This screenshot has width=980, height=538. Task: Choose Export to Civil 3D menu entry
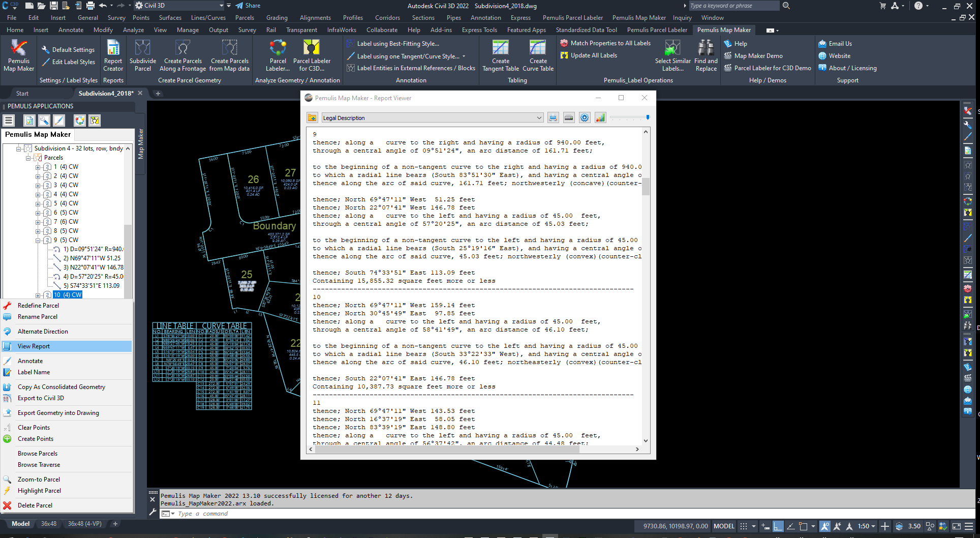67,398
